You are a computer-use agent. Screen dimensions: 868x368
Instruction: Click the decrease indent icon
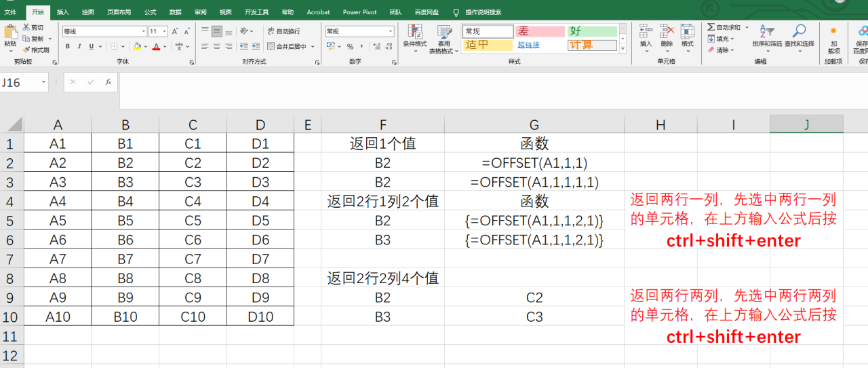243,46
